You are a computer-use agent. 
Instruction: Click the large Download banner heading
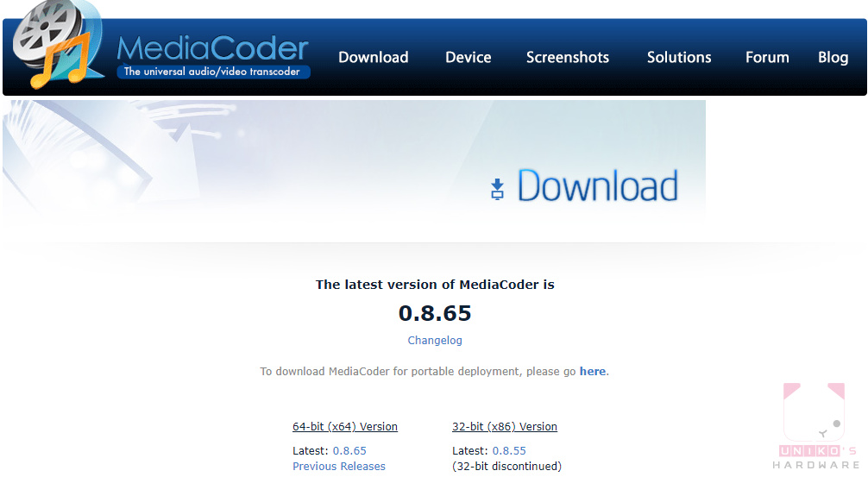(597, 187)
